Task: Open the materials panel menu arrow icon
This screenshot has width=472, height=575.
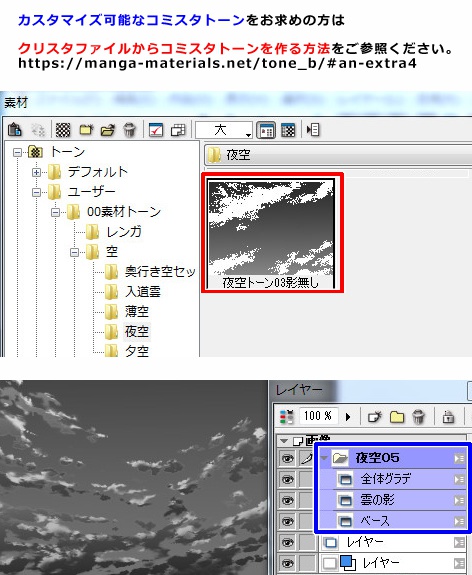Action: [313, 129]
